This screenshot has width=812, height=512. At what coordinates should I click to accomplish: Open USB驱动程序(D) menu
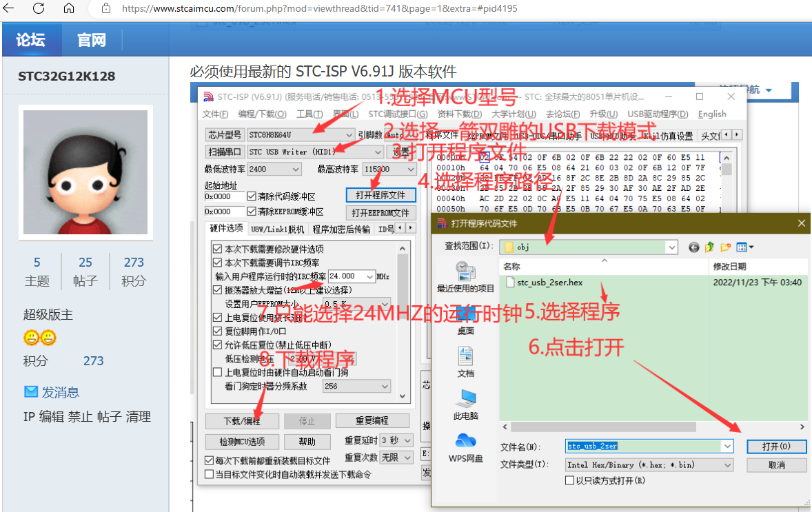point(658,114)
